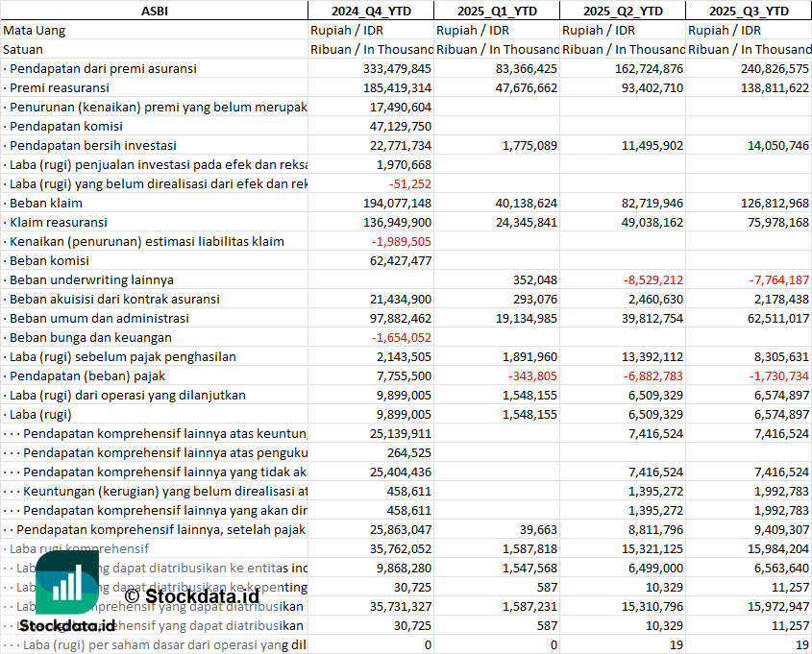812x654 pixels.
Task: Select the 333,479,845 value in 2024_Q4_YTD
Action: (397, 68)
